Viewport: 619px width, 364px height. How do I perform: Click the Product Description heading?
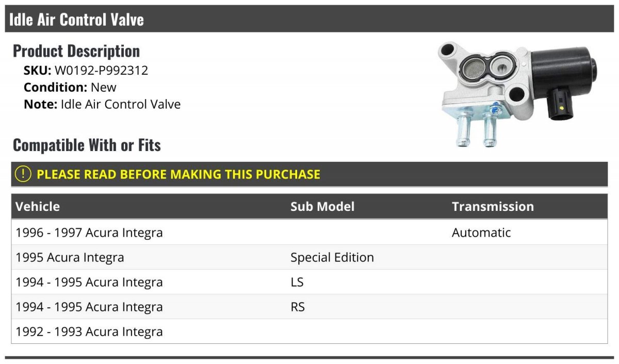coord(76,51)
